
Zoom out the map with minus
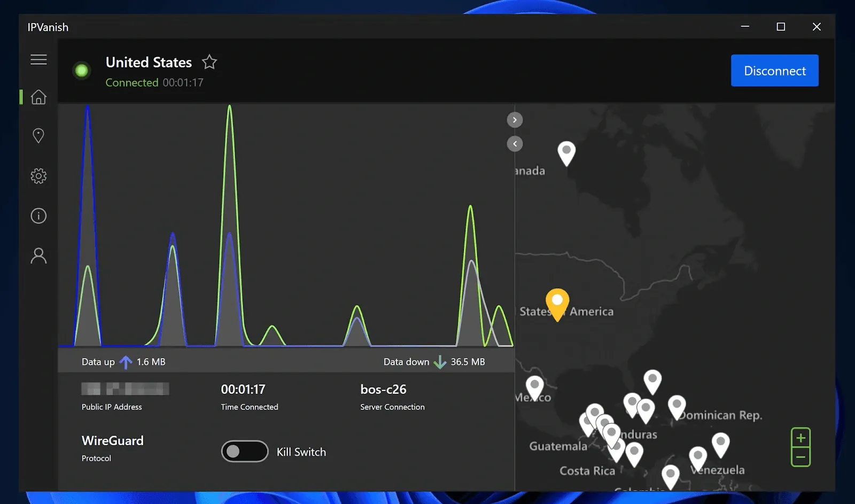[x=800, y=457]
